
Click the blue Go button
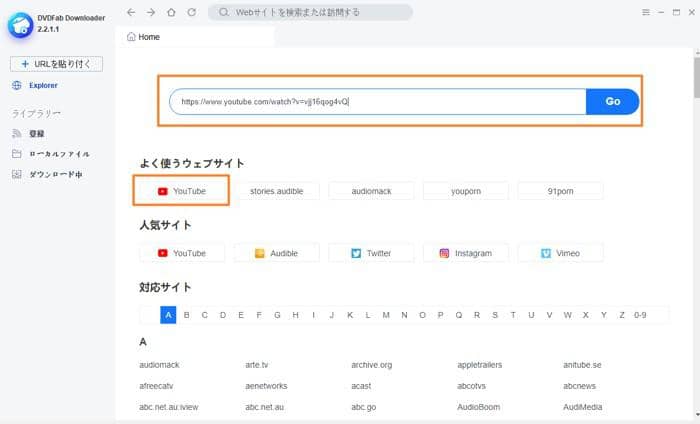[x=612, y=101]
